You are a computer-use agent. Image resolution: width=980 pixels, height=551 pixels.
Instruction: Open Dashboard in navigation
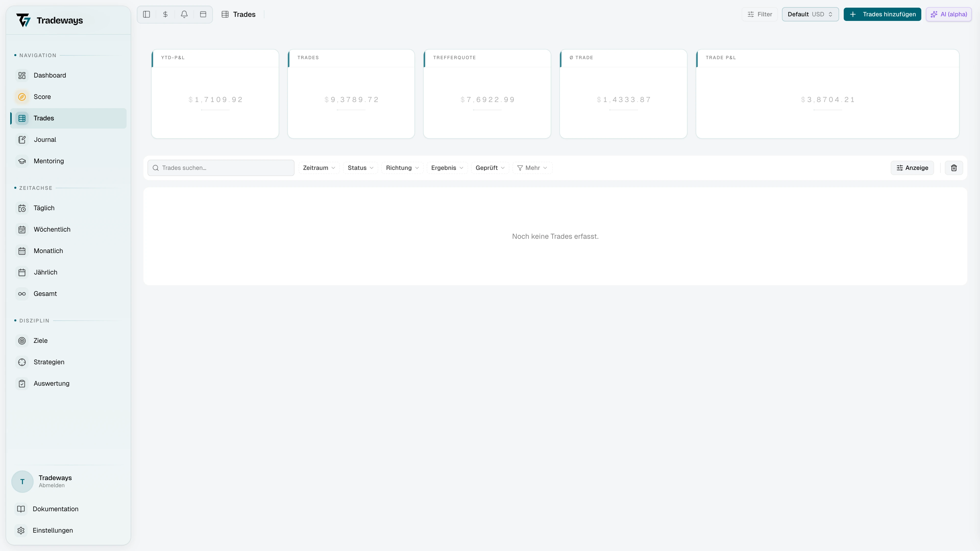click(68, 75)
